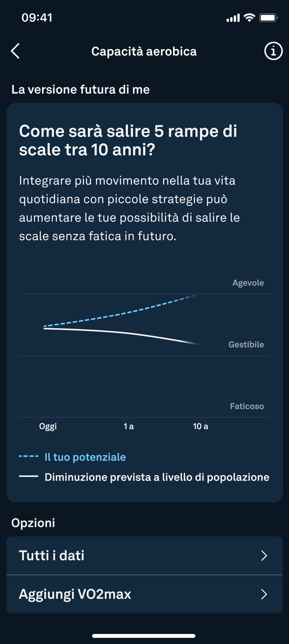This screenshot has width=289, height=644.
Task: Select the 10 a marker on chart
Action: [x=200, y=426]
